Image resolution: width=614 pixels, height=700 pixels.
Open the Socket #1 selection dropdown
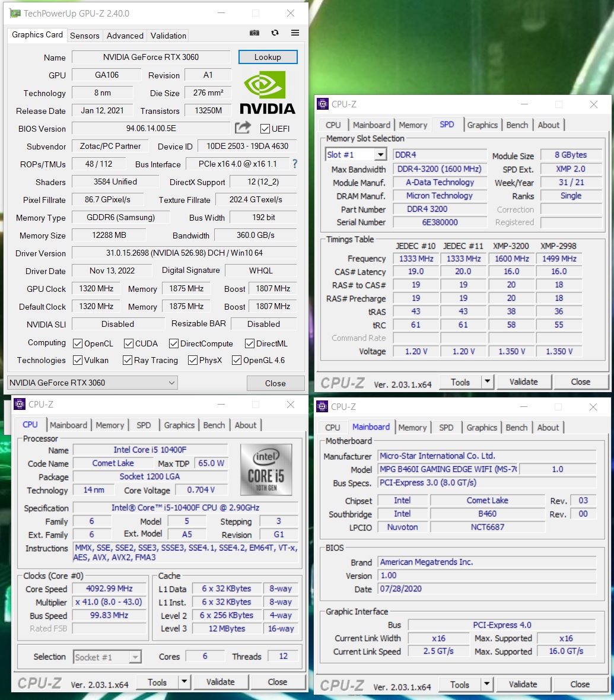pyautogui.click(x=107, y=657)
